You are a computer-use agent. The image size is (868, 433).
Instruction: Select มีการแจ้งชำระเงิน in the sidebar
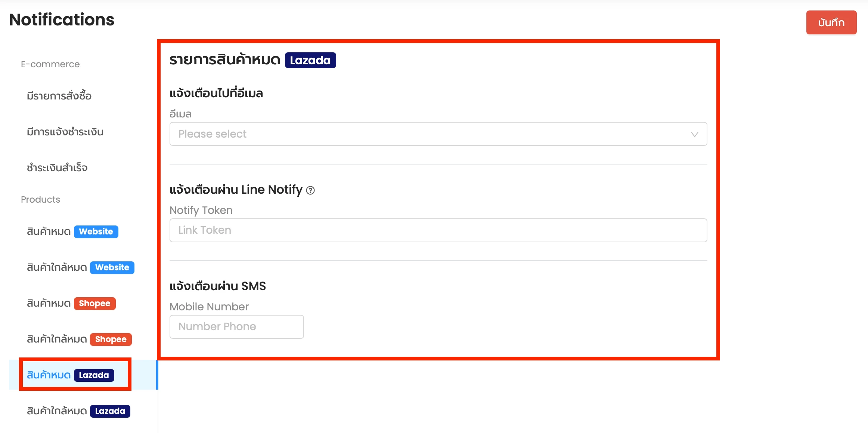pos(65,132)
